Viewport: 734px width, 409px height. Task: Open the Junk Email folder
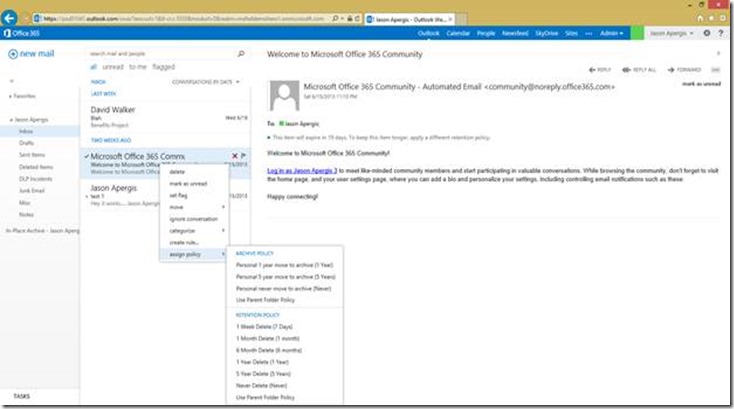click(x=32, y=190)
